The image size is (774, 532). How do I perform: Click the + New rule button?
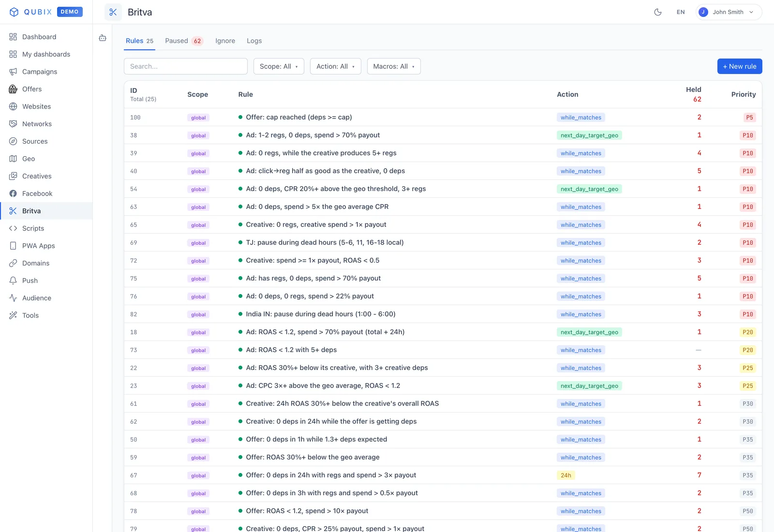click(x=740, y=66)
